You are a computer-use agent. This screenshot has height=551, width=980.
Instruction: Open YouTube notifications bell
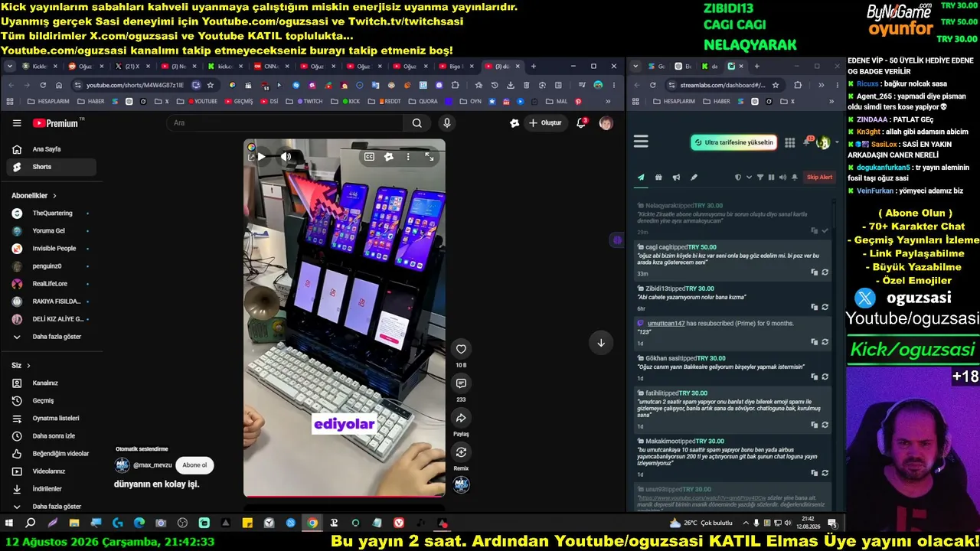point(583,122)
